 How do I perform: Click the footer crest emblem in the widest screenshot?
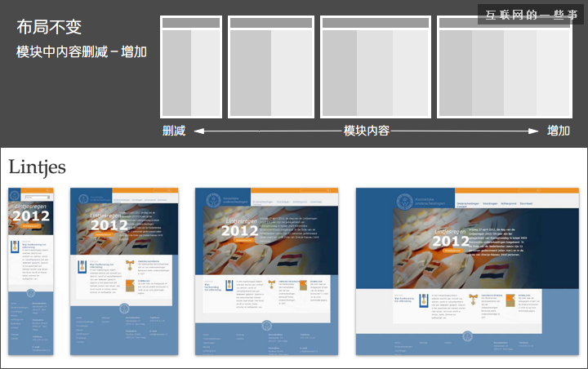pyautogui.click(x=466, y=335)
